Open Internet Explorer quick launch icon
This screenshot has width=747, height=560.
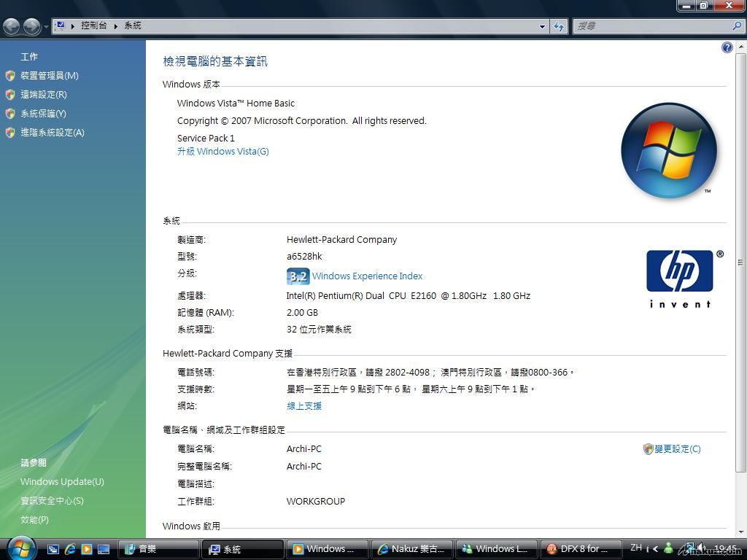click(x=70, y=549)
